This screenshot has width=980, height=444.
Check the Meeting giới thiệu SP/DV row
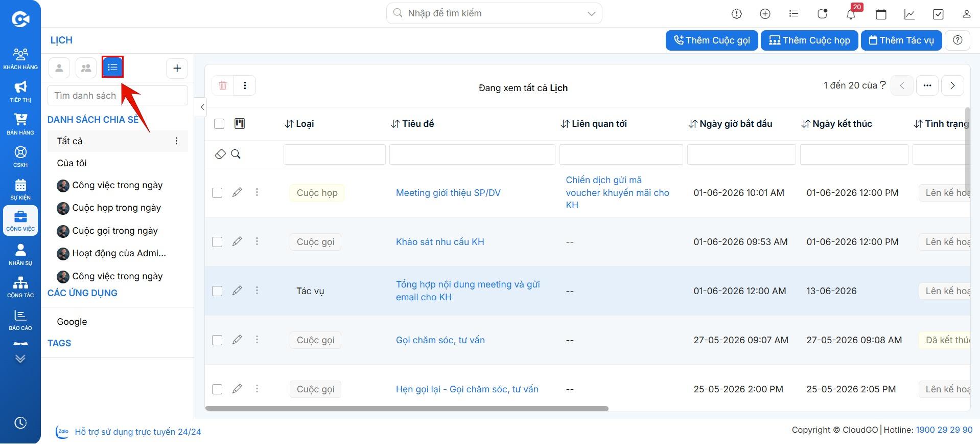(217, 193)
